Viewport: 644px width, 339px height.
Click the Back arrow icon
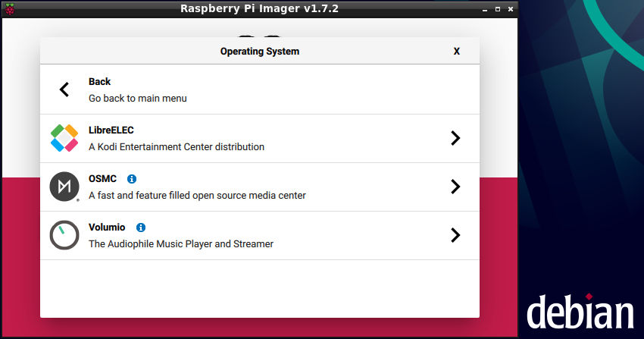[x=64, y=89]
